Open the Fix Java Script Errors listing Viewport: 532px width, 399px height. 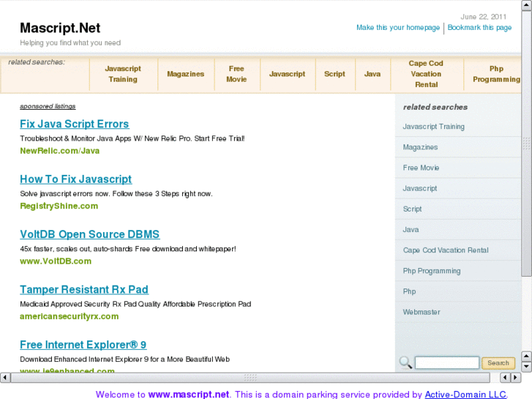[75, 124]
